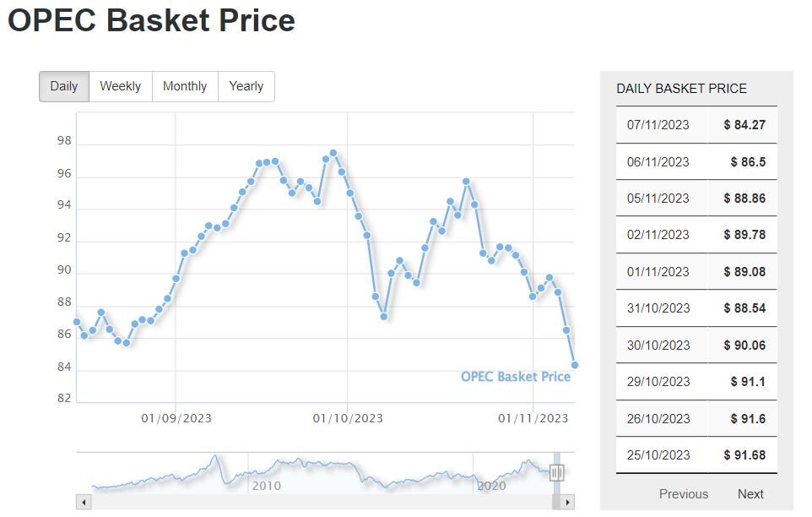
Task: Switch chart to Weekly view
Action: (x=121, y=86)
